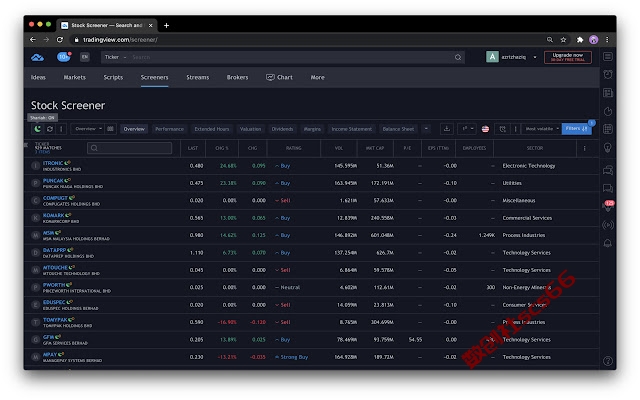Screen dimensions: 640x400
Task: Open the Streams menu
Action: (x=198, y=77)
